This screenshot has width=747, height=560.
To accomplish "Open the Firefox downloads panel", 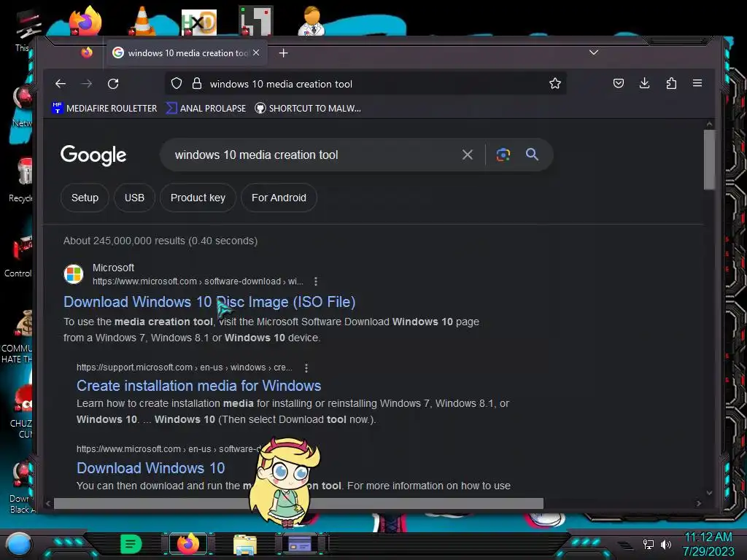I will (x=645, y=84).
